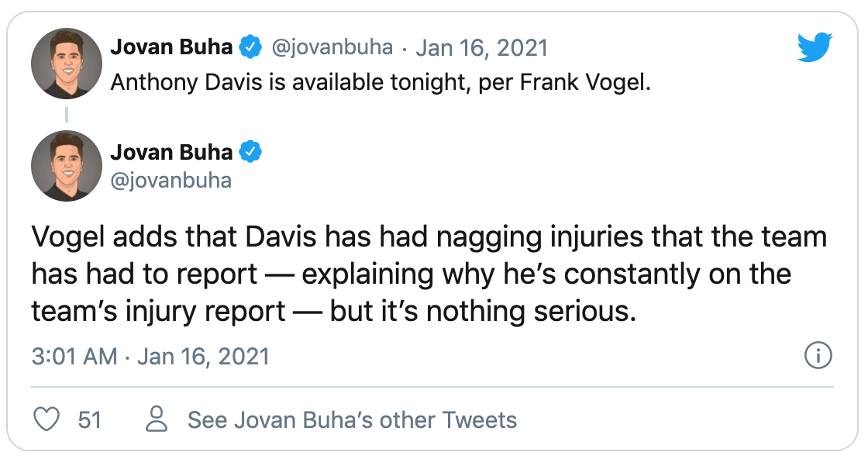The height and width of the screenshot is (459, 868).
Task: Click the Twitter bird logo
Action: (x=815, y=47)
